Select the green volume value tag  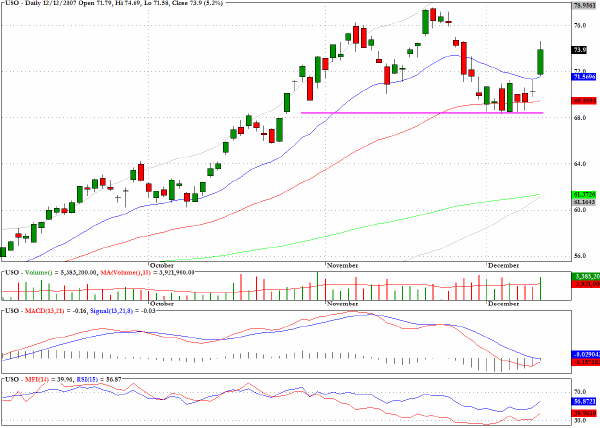(x=585, y=276)
